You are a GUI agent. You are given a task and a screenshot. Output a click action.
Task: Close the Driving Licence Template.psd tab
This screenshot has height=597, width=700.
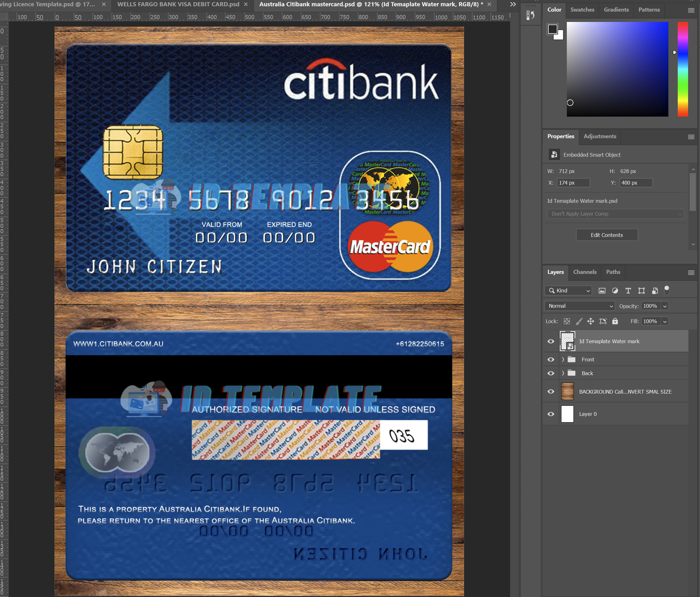click(x=104, y=4)
